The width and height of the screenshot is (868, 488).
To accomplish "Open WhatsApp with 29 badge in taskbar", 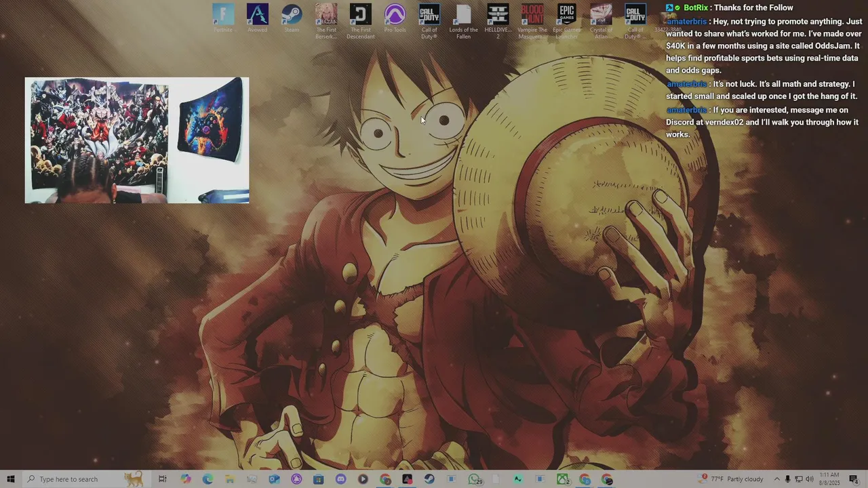I will pos(475,479).
